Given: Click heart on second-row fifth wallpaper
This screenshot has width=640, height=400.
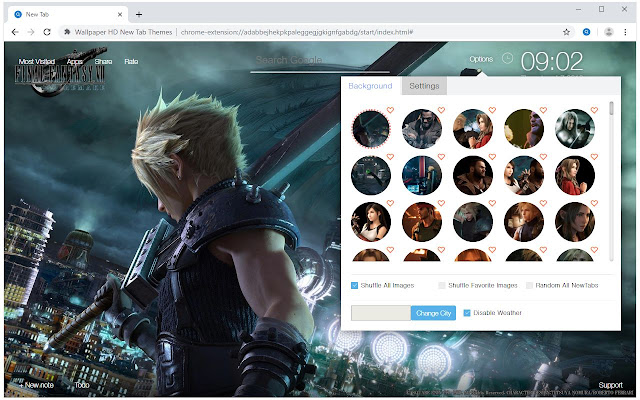Looking at the screenshot, I should 594,157.
